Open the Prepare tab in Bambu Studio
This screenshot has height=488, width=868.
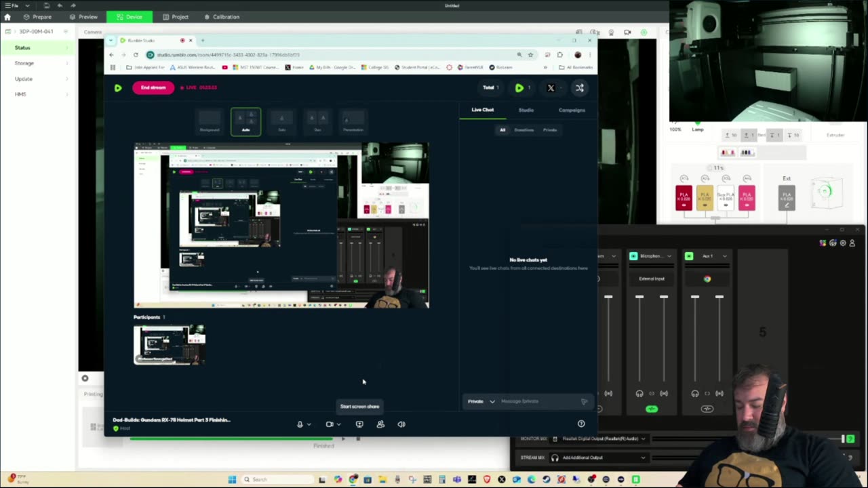(37, 17)
